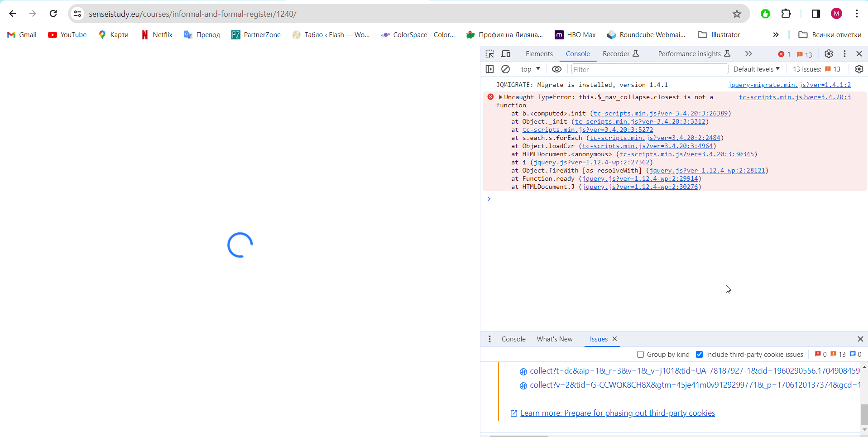Focus the console Filter field
Viewport: 868px width, 437px height.
pos(649,69)
